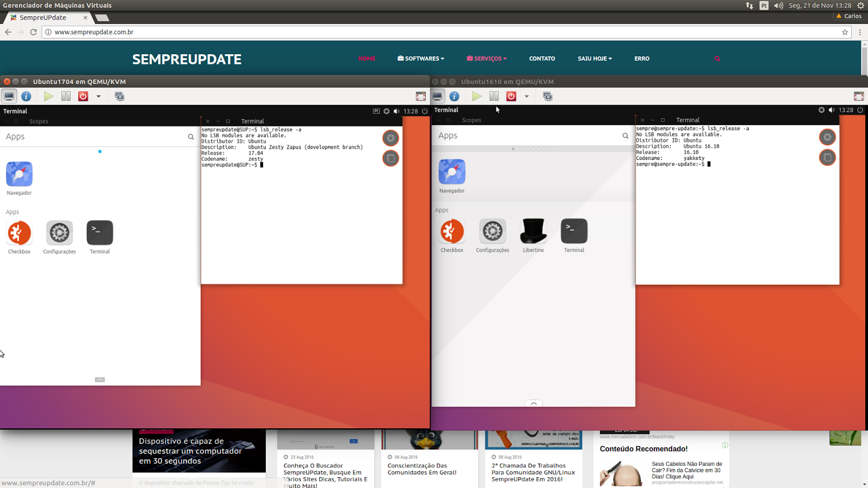Screen dimensions: 868x488
Task: Launch Checkbox app in Ubuntu1704 guest
Action: pyautogui.click(x=19, y=233)
